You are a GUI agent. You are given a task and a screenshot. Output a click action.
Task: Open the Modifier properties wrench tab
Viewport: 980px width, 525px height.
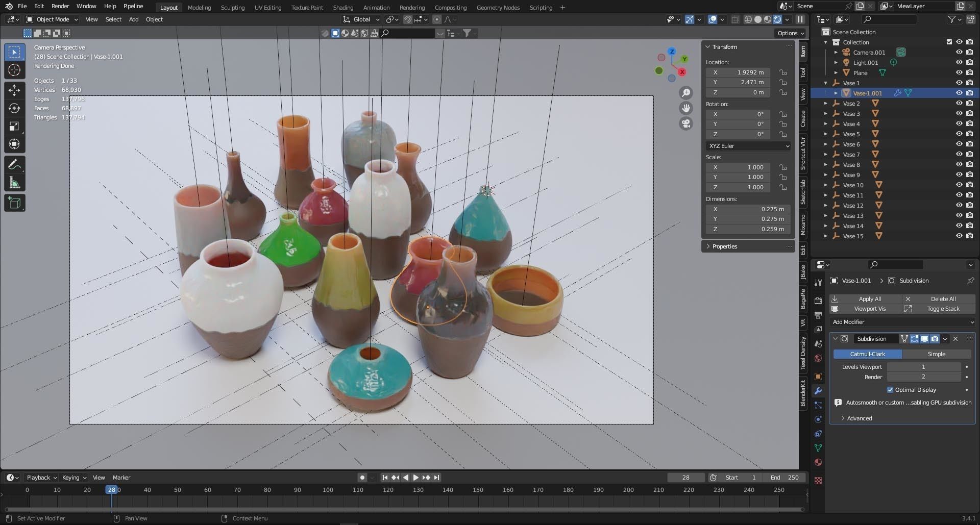818,391
